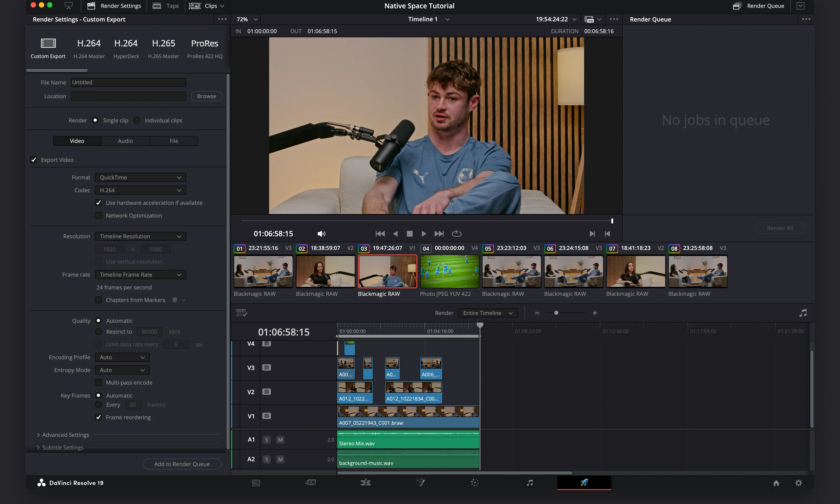This screenshot has height=504, width=840.
Task: Open timeline view options icon
Action: click(241, 313)
